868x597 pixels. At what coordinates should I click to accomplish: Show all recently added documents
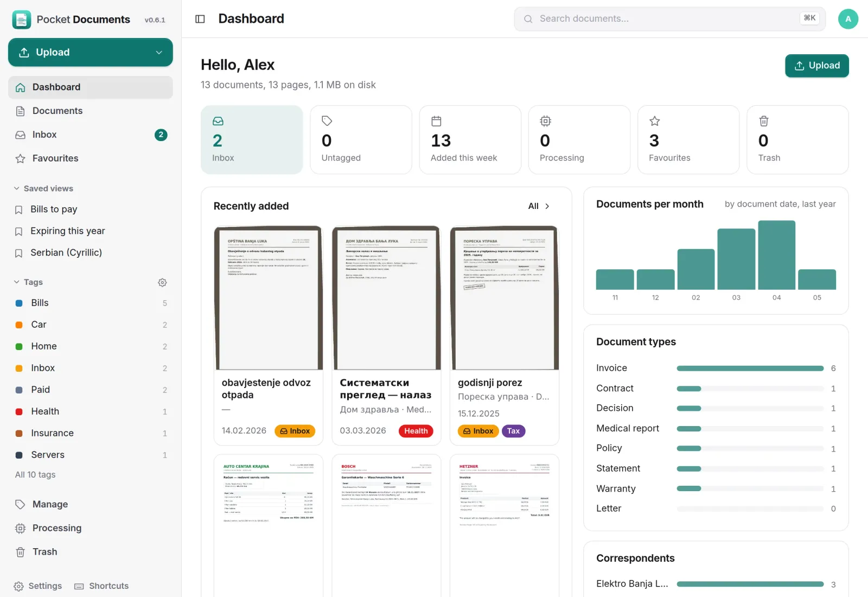(x=539, y=206)
